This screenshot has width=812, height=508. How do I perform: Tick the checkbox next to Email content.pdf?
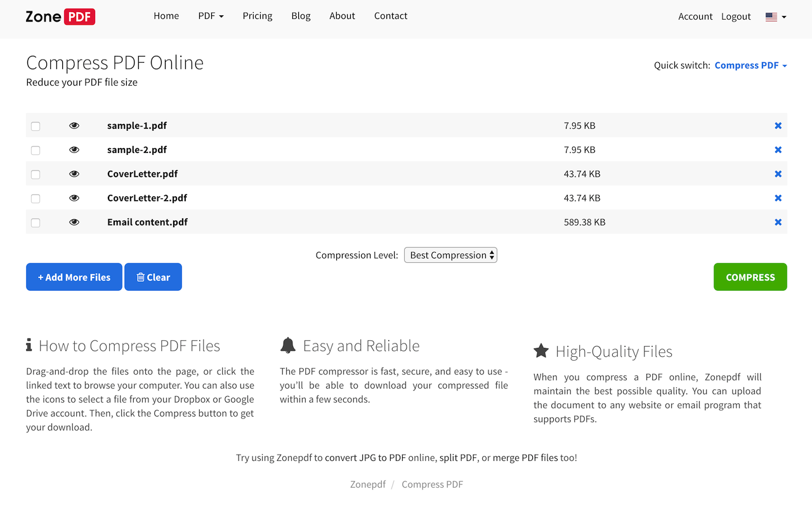[36, 222]
